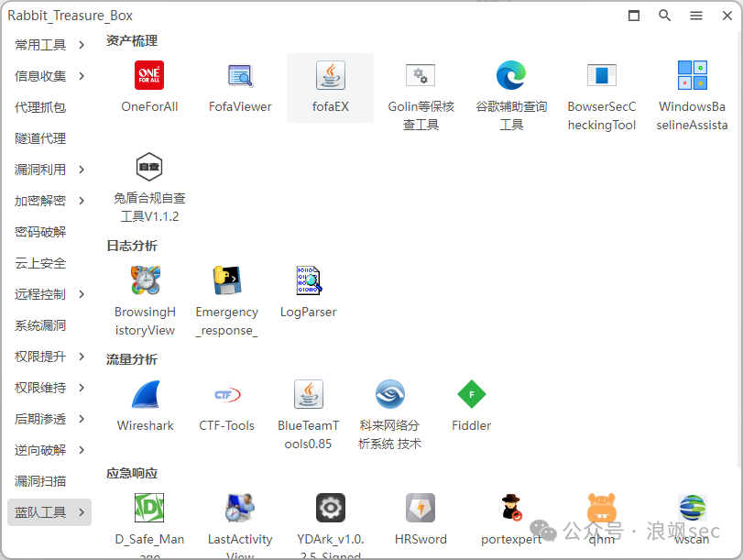Expand 蓝队工具 chevron
Viewport: 743px width, 560px height.
pos(82,512)
